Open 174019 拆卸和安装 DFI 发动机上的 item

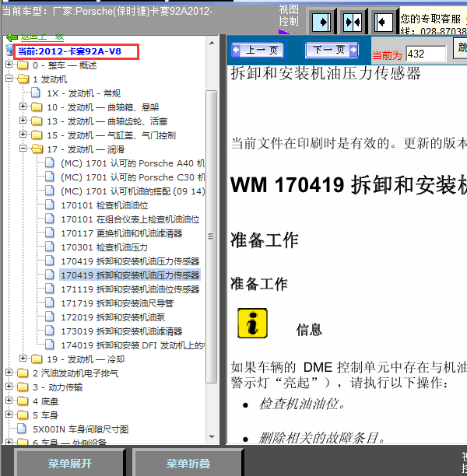tap(132, 345)
